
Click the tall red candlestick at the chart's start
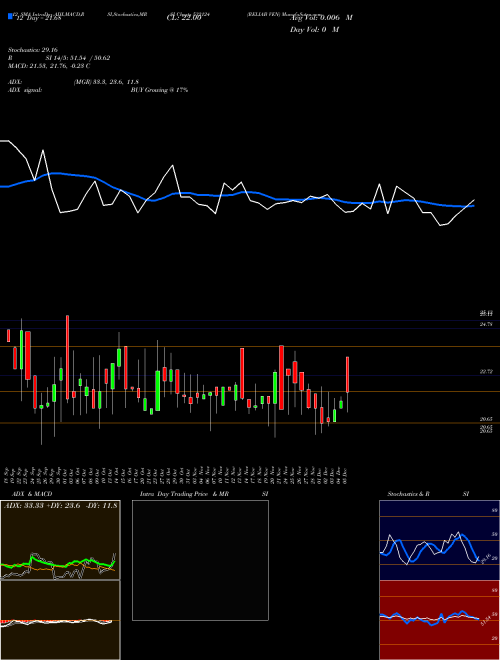click(67, 357)
